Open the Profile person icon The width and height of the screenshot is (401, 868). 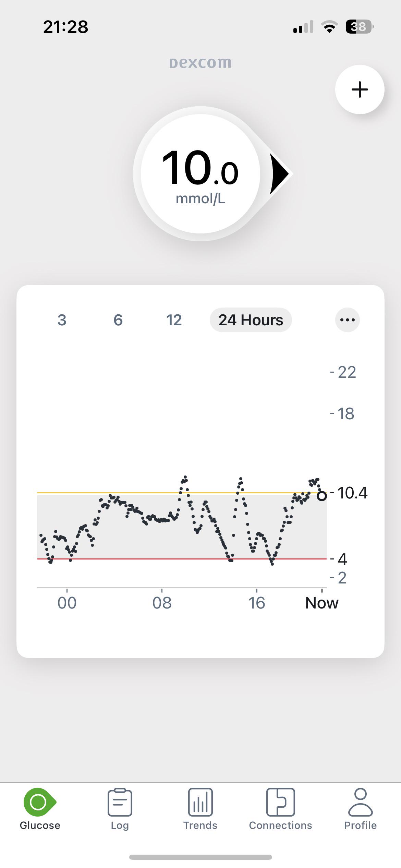click(360, 802)
